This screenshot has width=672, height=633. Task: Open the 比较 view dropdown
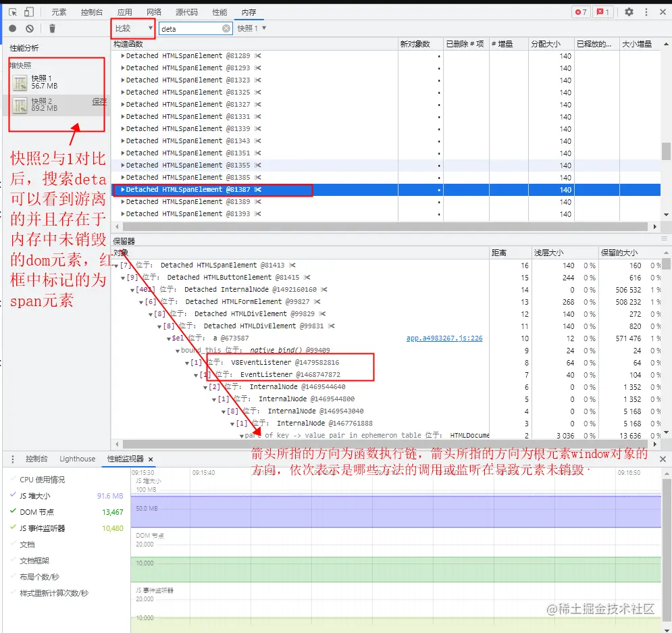(x=133, y=28)
